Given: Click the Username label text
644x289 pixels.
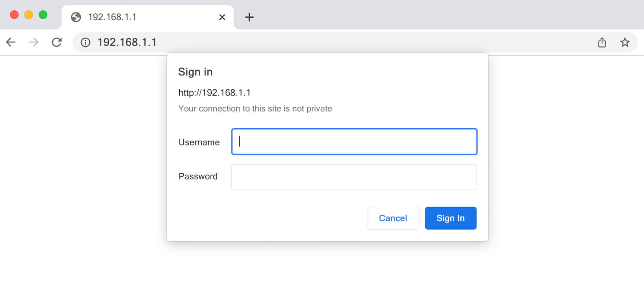Looking at the screenshot, I should click(x=199, y=142).
